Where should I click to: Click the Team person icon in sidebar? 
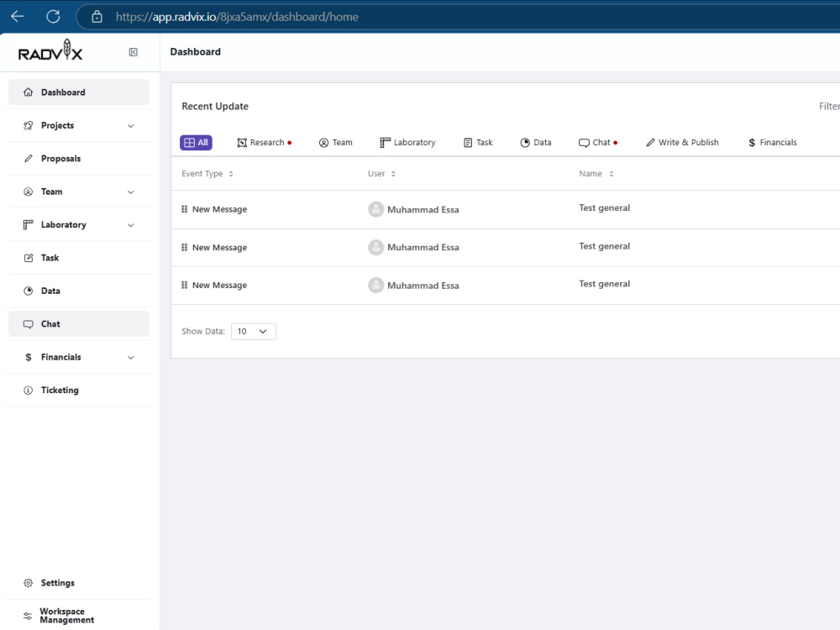pos(29,192)
